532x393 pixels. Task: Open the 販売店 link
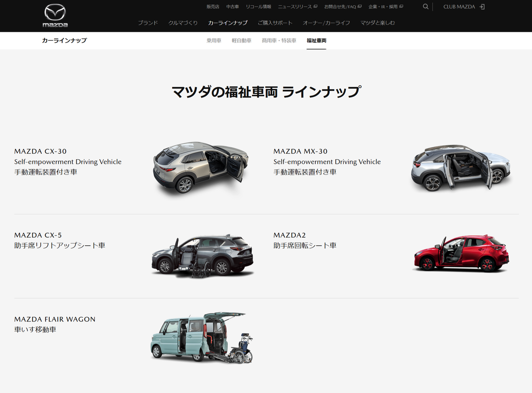[213, 7]
